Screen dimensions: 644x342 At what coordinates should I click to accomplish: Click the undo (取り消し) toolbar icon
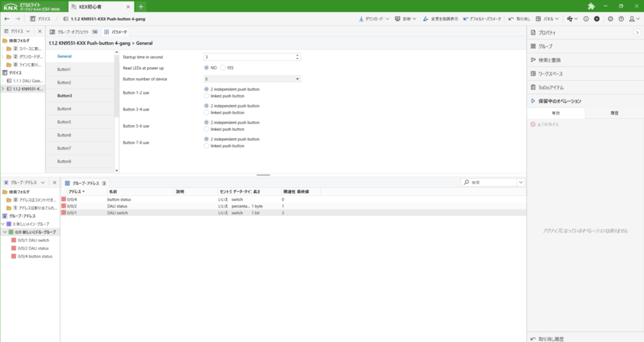pyautogui.click(x=511, y=19)
